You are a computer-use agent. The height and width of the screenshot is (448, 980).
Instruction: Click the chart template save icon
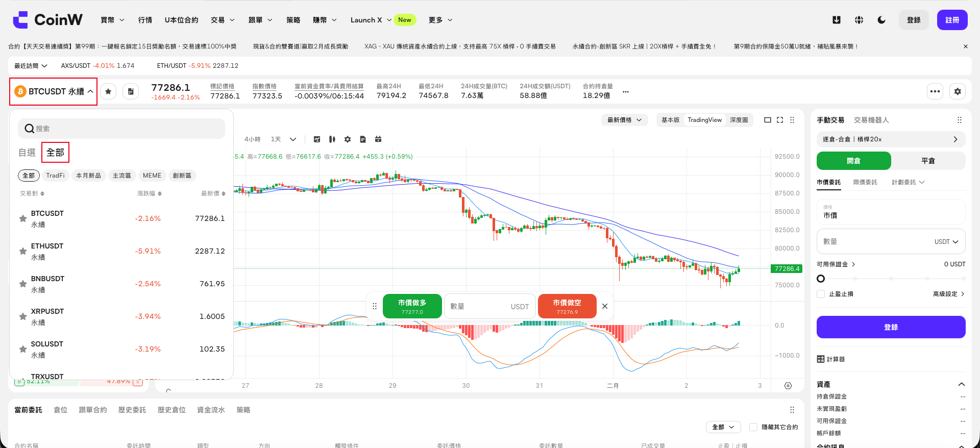pos(363,139)
